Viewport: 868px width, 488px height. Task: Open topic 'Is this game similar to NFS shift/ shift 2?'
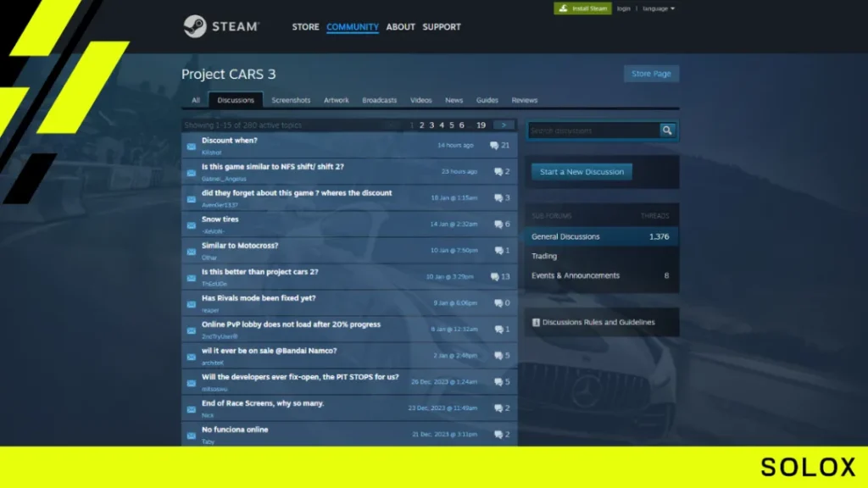point(272,167)
